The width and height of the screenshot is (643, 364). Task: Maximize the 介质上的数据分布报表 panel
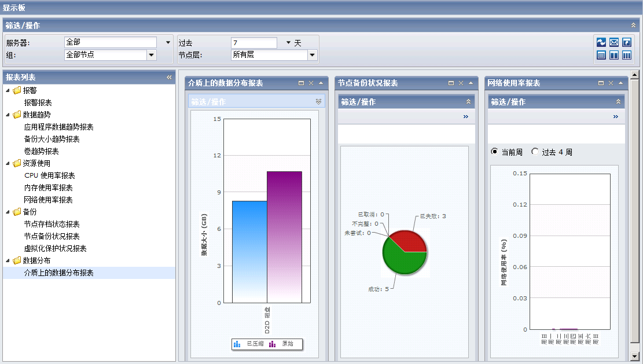pyautogui.click(x=301, y=83)
